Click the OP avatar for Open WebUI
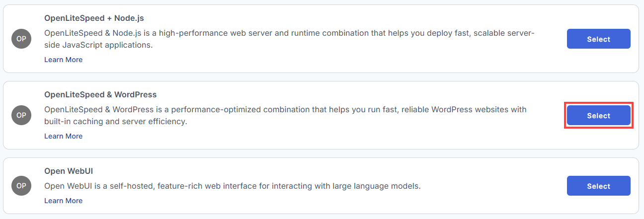Image resolution: width=644 pixels, height=219 pixels. click(x=21, y=186)
